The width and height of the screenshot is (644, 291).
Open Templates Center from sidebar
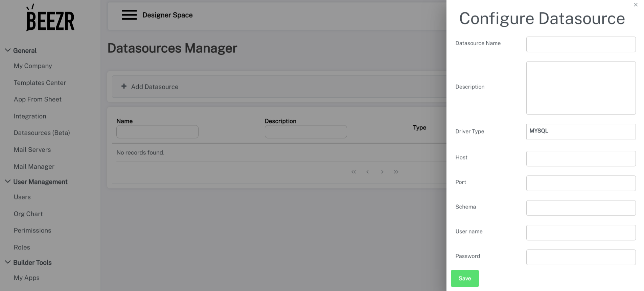pyautogui.click(x=40, y=83)
